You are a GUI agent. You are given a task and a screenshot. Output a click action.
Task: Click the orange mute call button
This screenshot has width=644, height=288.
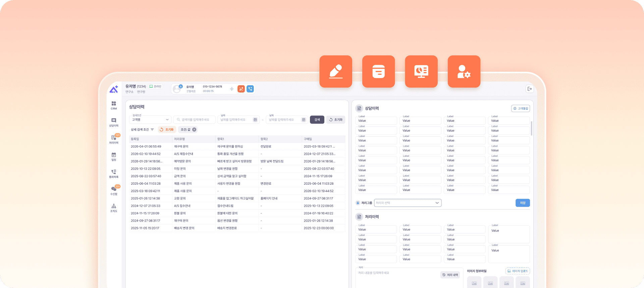click(x=241, y=89)
